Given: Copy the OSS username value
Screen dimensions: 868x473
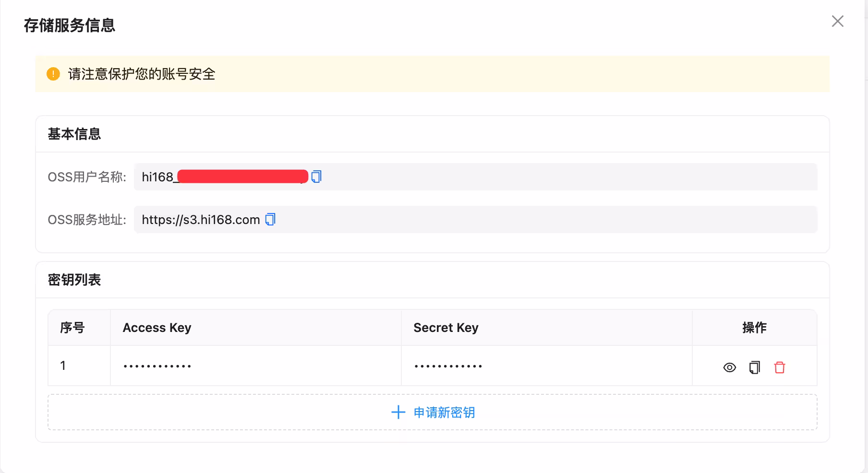Looking at the screenshot, I should 316,177.
